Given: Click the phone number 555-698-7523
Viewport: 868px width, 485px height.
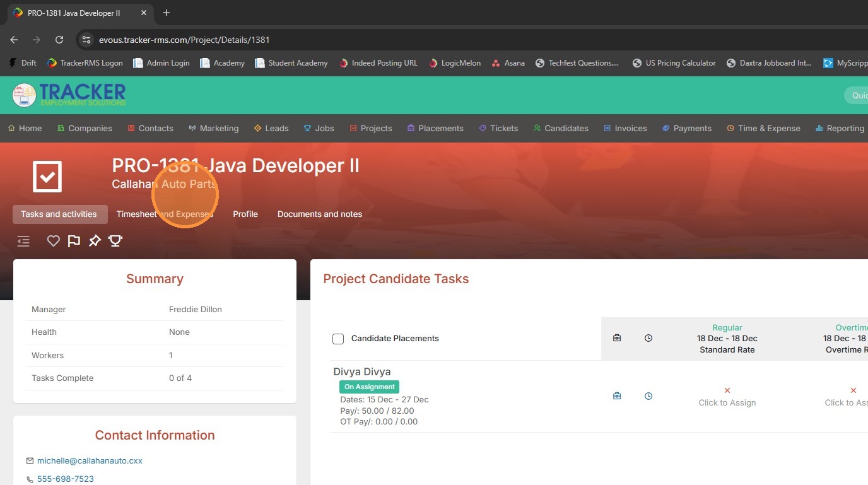Looking at the screenshot, I should (x=66, y=479).
